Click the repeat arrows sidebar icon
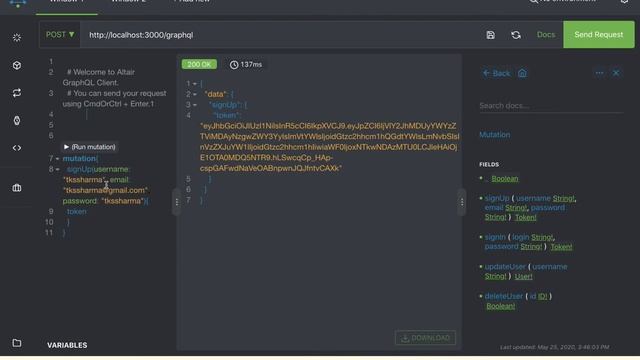 17,93
